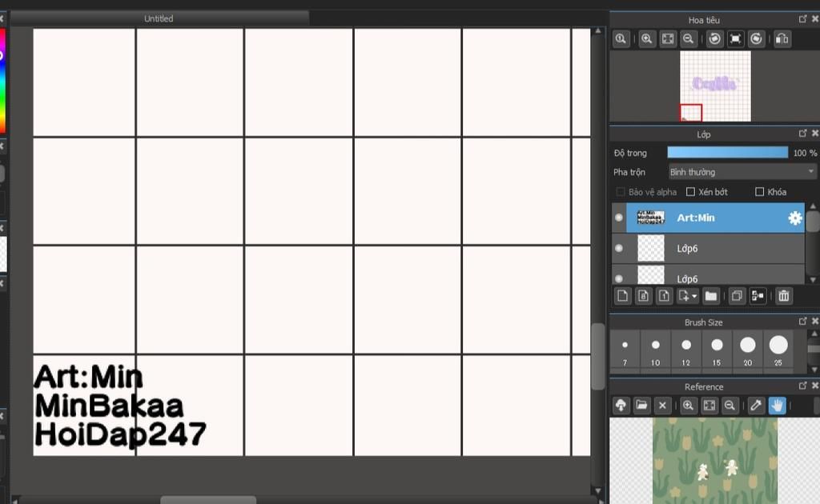Viewport: 820px width, 504px height.
Task: Click canvas vertical scroll-down arrow
Action: coord(598,490)
